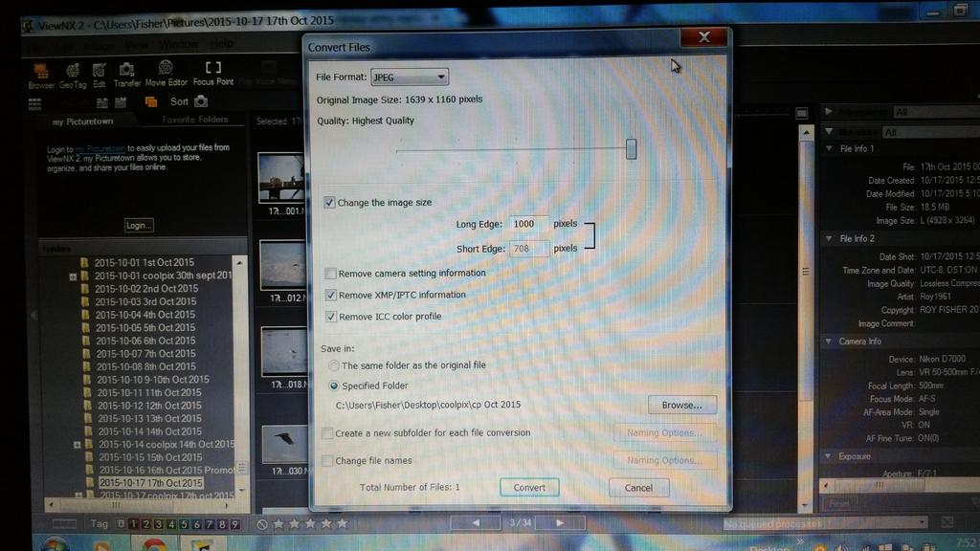Follow the my Picturetown link

click(x=100, y=149)
